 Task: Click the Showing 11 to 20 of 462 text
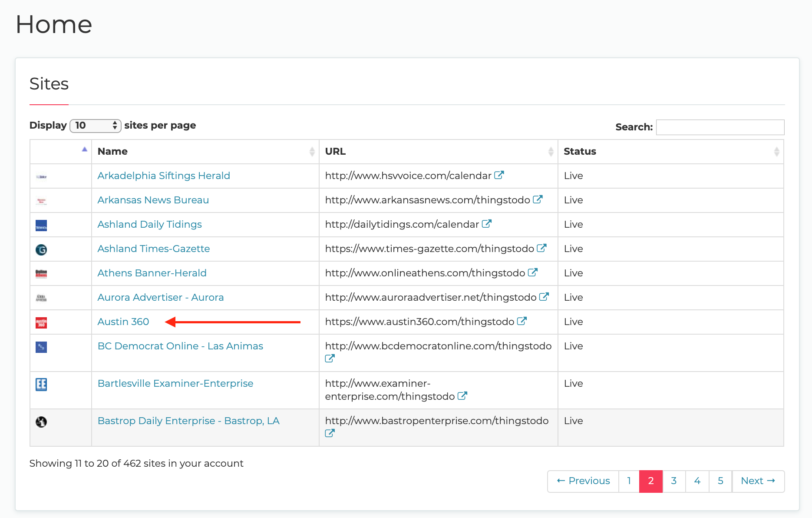136,463
